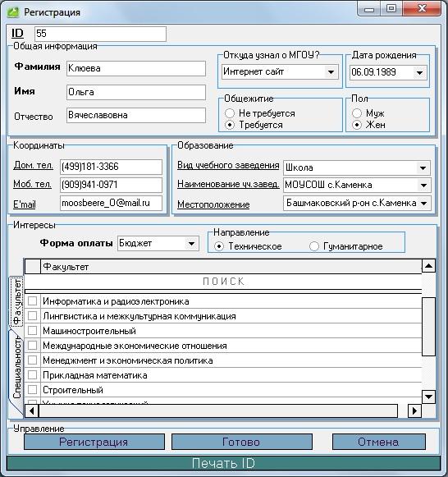Click mobile phone field (909)941-0971
The image size is (448, 477).
111,185
